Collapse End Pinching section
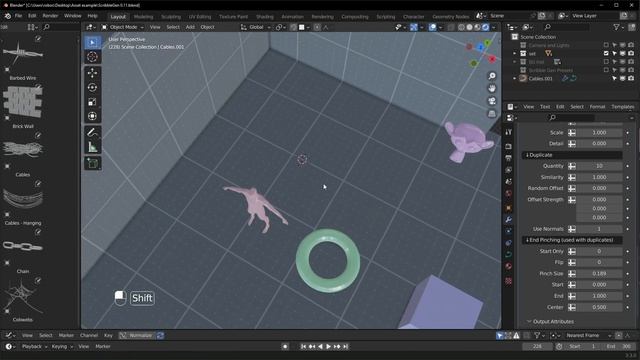The height and width of the screenshot is (360, 640). [x=571, y=240]
